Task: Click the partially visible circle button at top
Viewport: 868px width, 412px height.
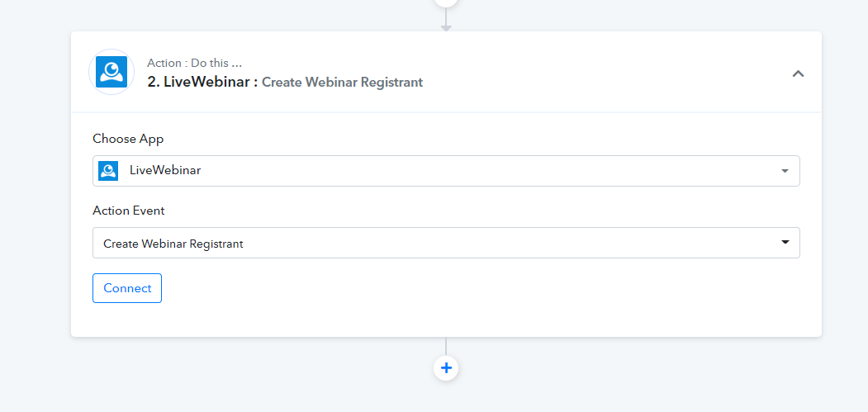Action: (446, 2)
